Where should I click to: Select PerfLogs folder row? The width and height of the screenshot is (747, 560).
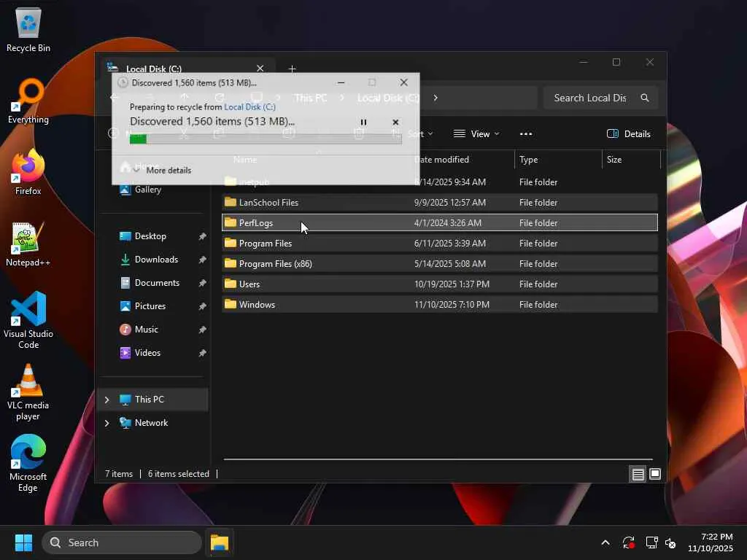[x=440, y=223]
